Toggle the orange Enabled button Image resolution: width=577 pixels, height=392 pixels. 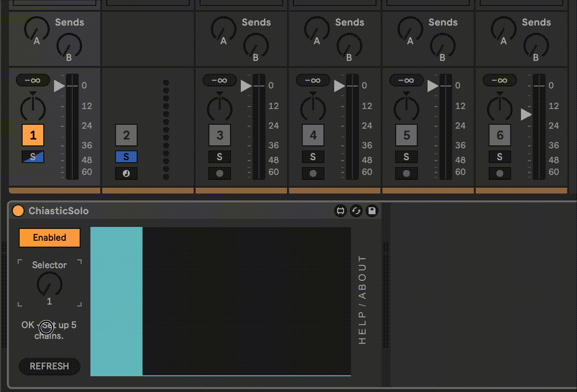(x=50, y=238)
